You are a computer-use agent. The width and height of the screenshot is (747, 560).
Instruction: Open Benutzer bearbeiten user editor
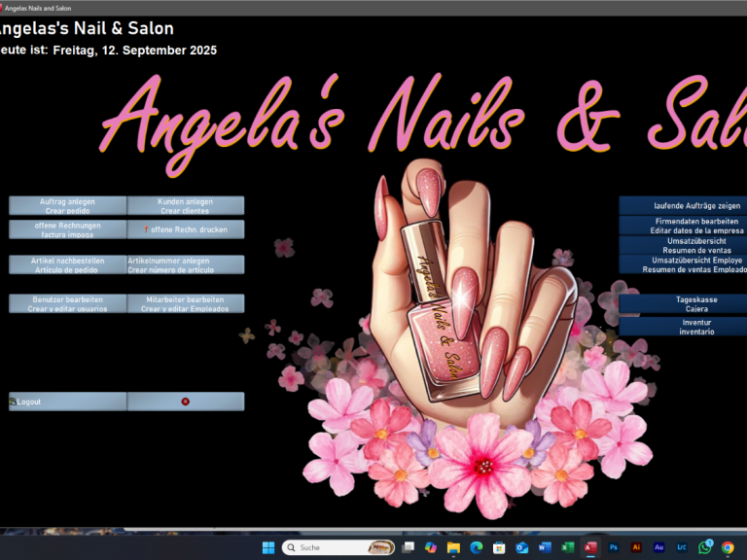click(x=68, y=303)
